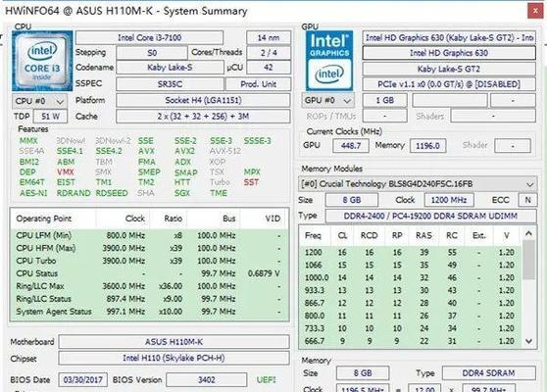Expand the Crucial Technology memory module dropdown
Image resolution: width=547 pixels, height=392 pixels.
418,184
